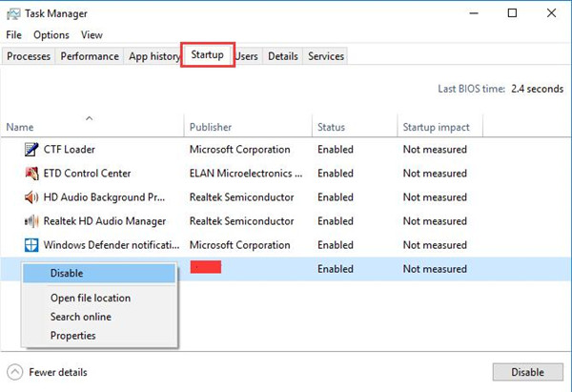Image resolution: width=572 pixels, height=392 pixels.
Task: Select the ETD Control Center icon
Action: [x=31, y=174]
